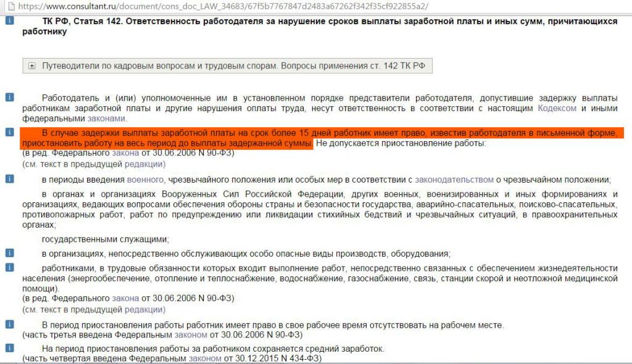Expand the 'Путеводители по кадровым вопросам' box with the plus

click(32, 66)
